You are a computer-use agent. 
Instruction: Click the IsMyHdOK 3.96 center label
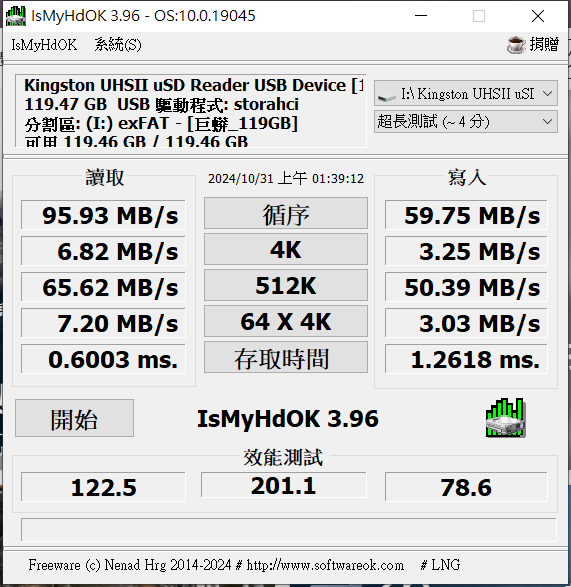288,419
